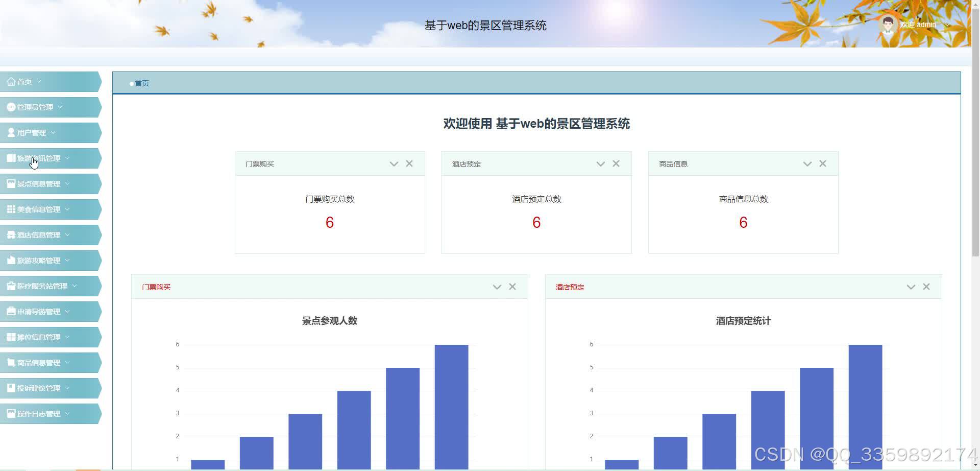Image resolution: width=980 pixels, height=471 pixels.
Task: Click the 用户管理 person icon
Action: point(11,132)
